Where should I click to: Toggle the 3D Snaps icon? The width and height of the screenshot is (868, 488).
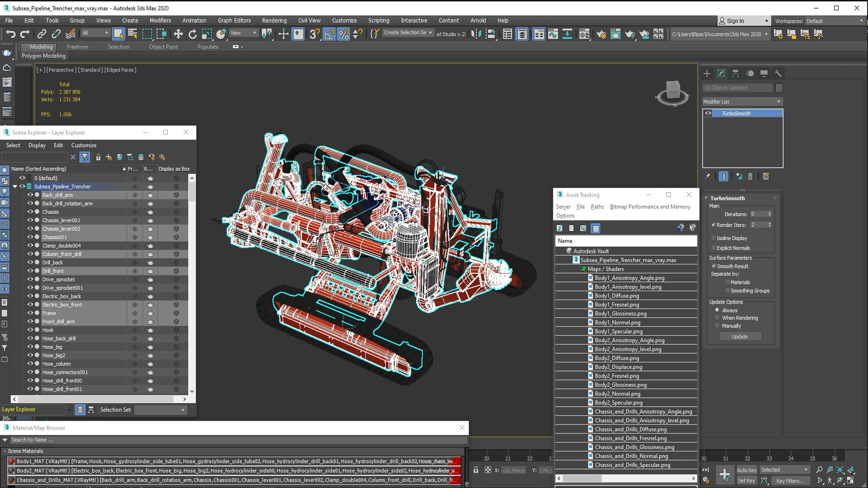pyautogui.click(x=315, y=34)
